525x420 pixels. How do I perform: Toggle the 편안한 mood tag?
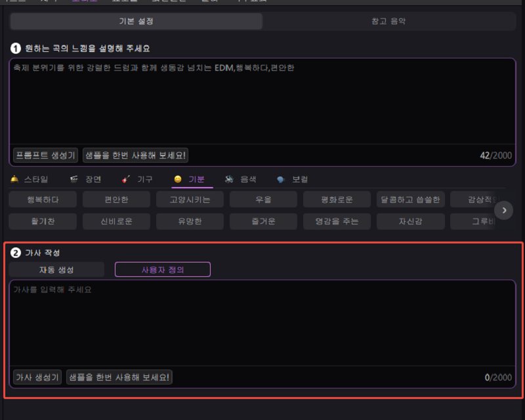116,199
